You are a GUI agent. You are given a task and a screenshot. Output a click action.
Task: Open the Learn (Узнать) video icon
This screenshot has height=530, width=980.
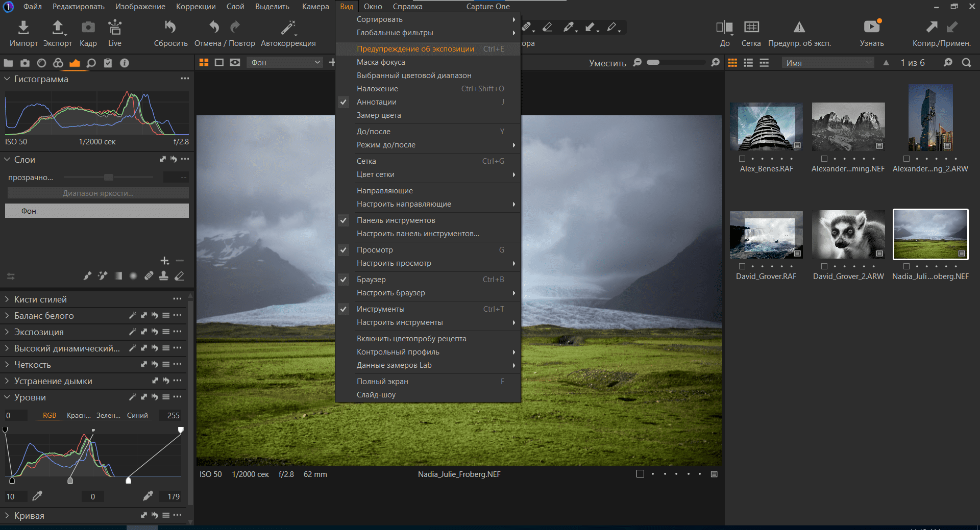click(871, 28)
